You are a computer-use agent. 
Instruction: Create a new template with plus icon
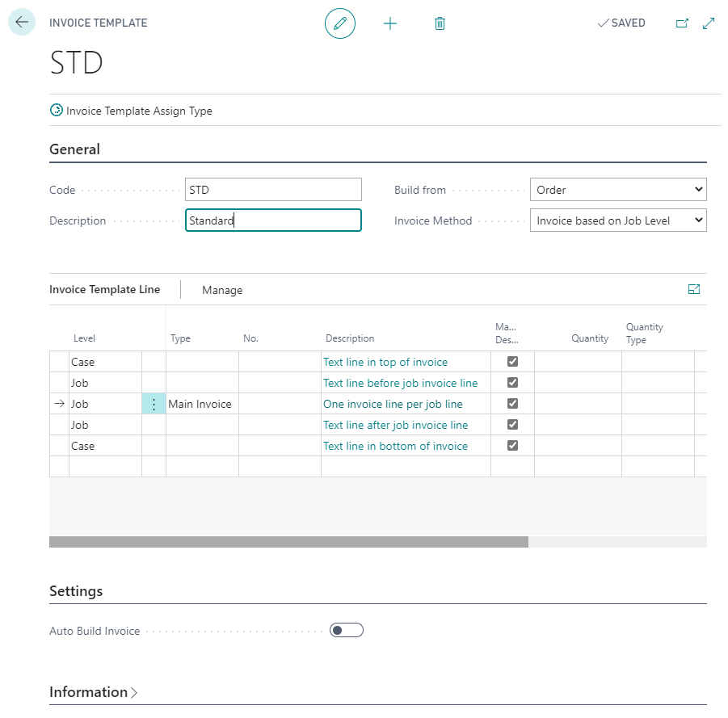pos(390,23)
